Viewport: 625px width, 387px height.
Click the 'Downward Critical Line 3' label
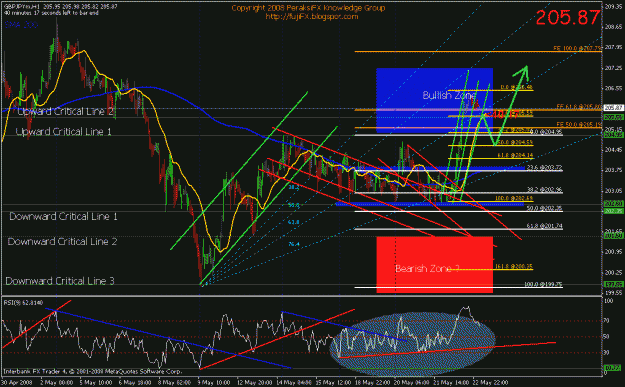coord(60,281)
